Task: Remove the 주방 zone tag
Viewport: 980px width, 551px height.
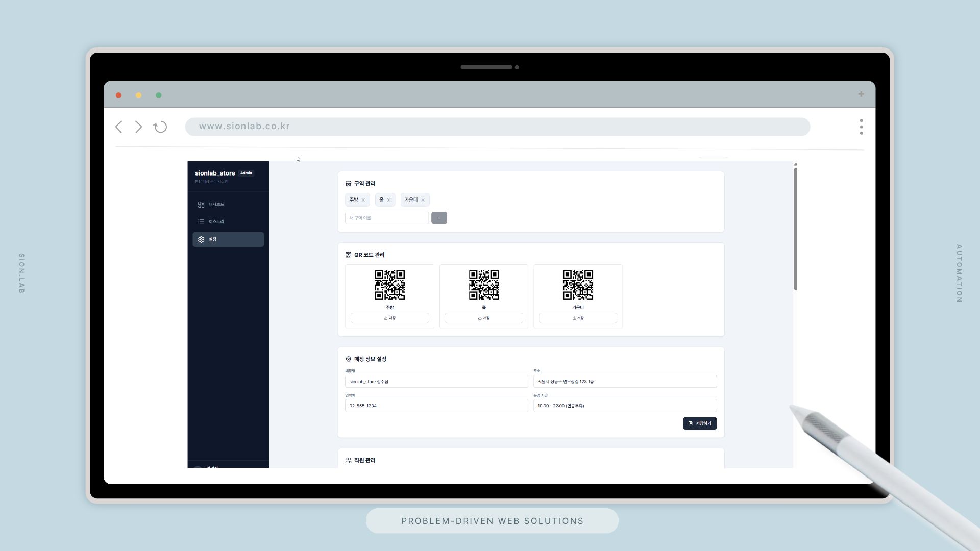Action: click(363, 200)
